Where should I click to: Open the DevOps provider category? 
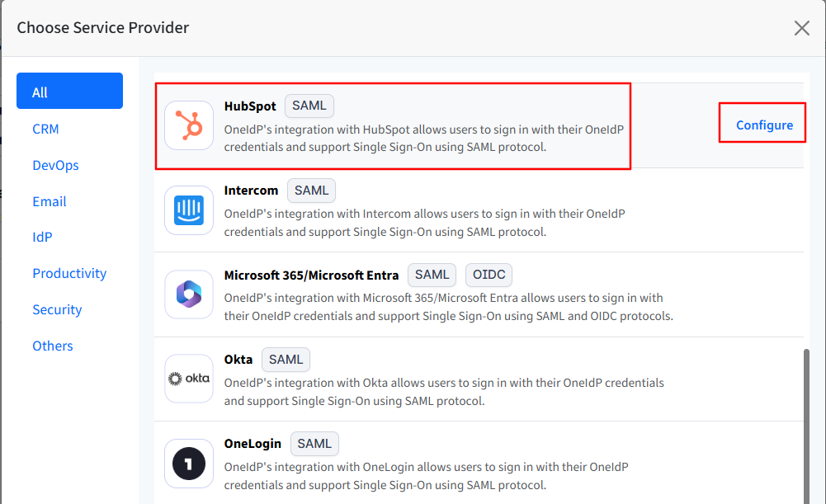pyautogui.click(x=55, y=165)
